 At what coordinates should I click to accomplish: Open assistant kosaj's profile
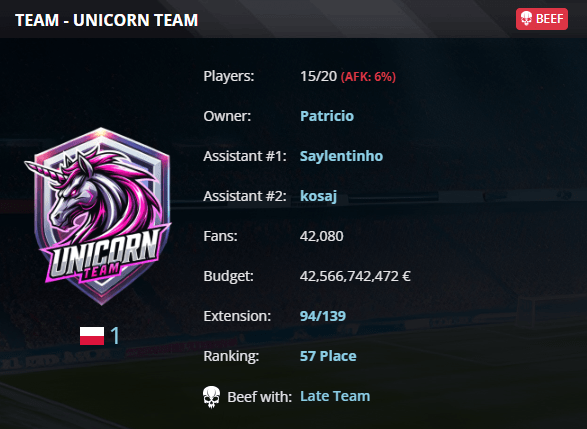(318, 196)
